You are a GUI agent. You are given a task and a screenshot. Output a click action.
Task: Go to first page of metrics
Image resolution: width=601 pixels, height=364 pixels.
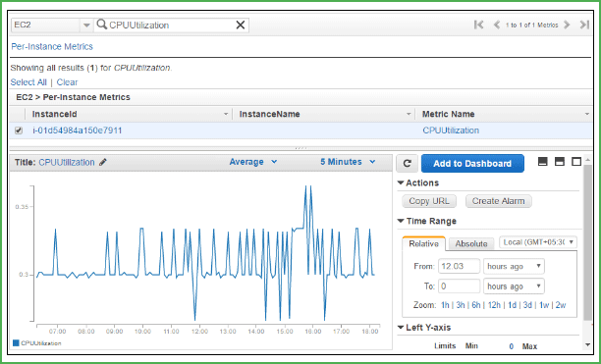(x=478, y=25)
